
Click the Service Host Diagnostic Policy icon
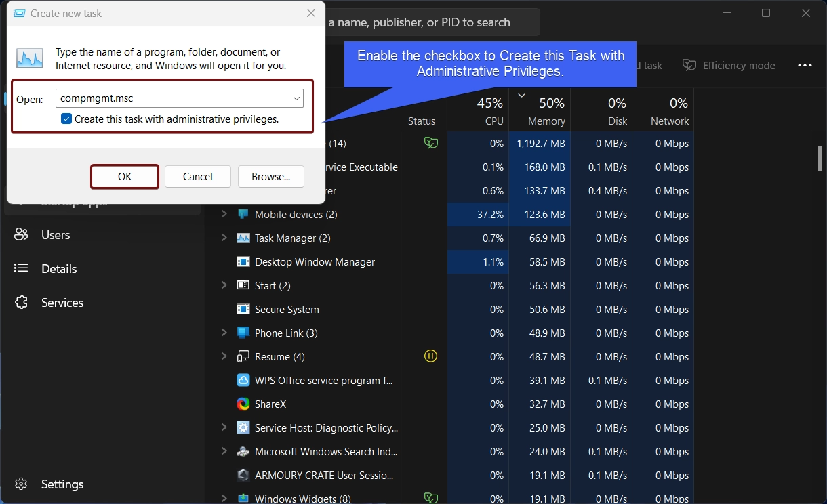point(243,428)
